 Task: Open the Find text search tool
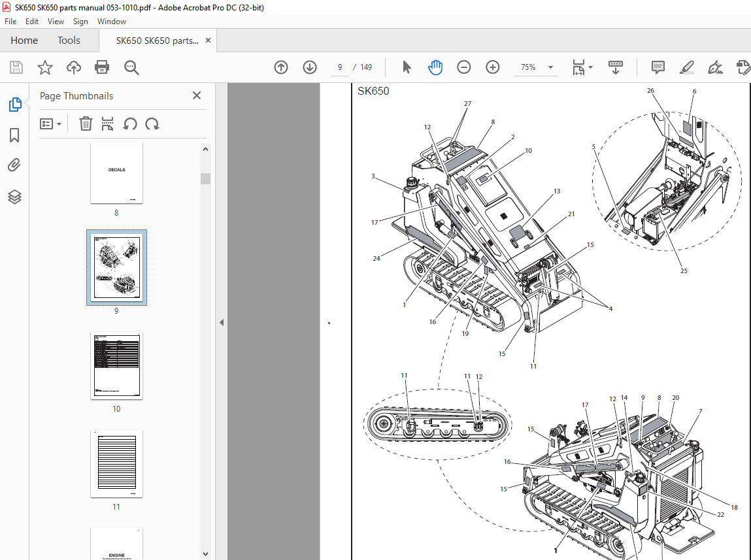[x=131, y=67]
